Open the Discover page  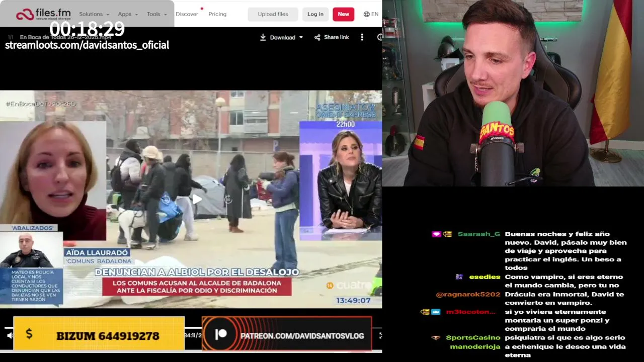pos(187,14)
